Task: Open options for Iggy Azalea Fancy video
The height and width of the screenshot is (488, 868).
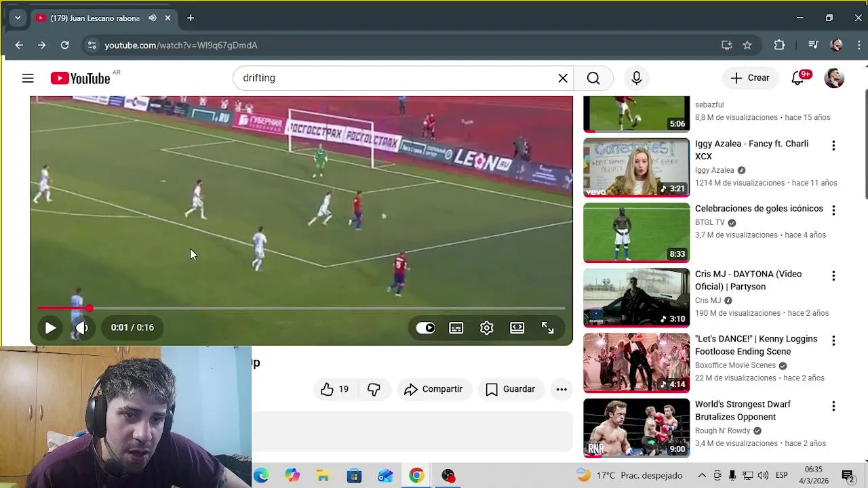Action: (833, 146)
